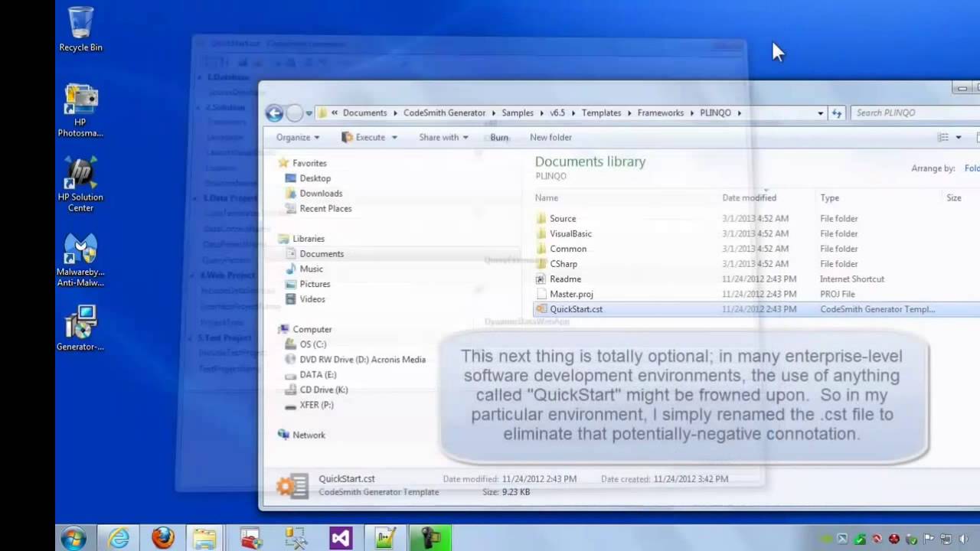Viewport: 980px width, 551px height.
Task: Launch Internet Explorer from taskbar
Action: pos(119,538)
